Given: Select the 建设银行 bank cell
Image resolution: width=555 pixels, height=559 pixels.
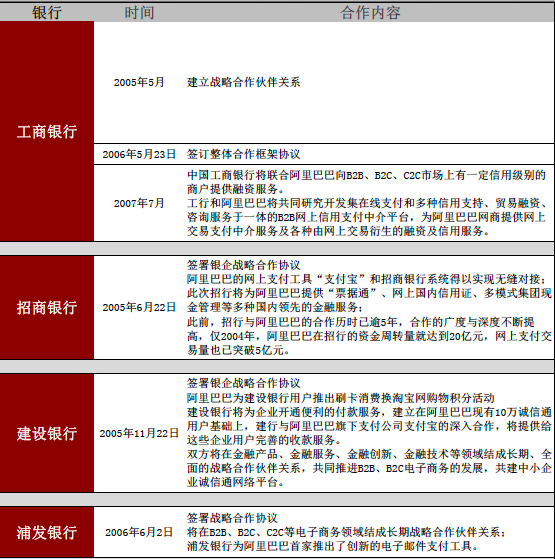Looking at the screenshot, I should [47, 434].
